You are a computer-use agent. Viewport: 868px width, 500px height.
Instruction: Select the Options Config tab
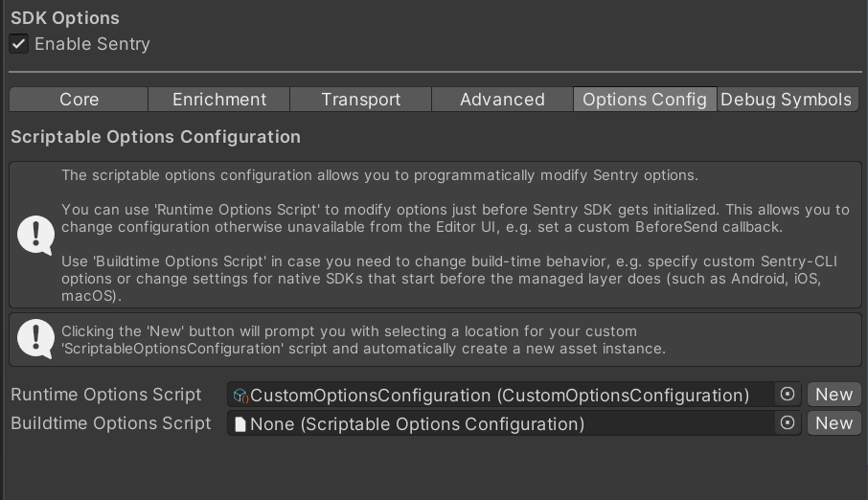coord(645,100)
